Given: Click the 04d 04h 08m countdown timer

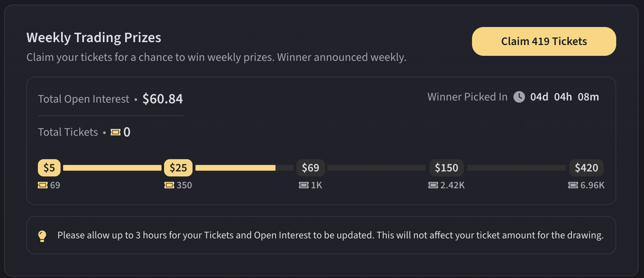Looking at the screenshot, I should tap(564, 97).
